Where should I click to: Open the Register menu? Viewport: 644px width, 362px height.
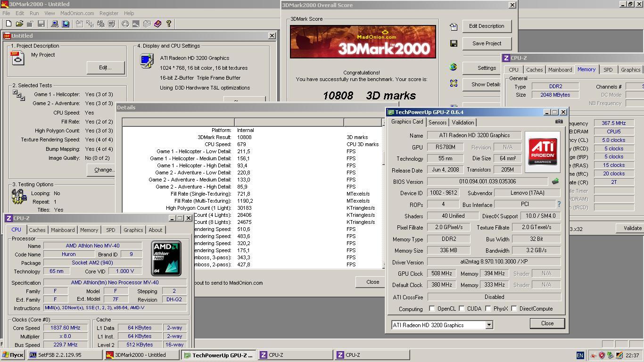pyautogui.click(x=108, y=13)
